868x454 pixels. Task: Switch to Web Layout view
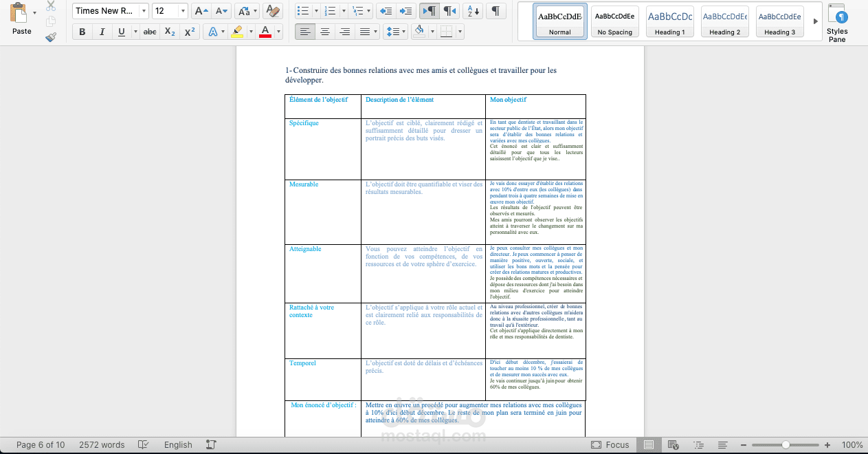coord(673,445)
